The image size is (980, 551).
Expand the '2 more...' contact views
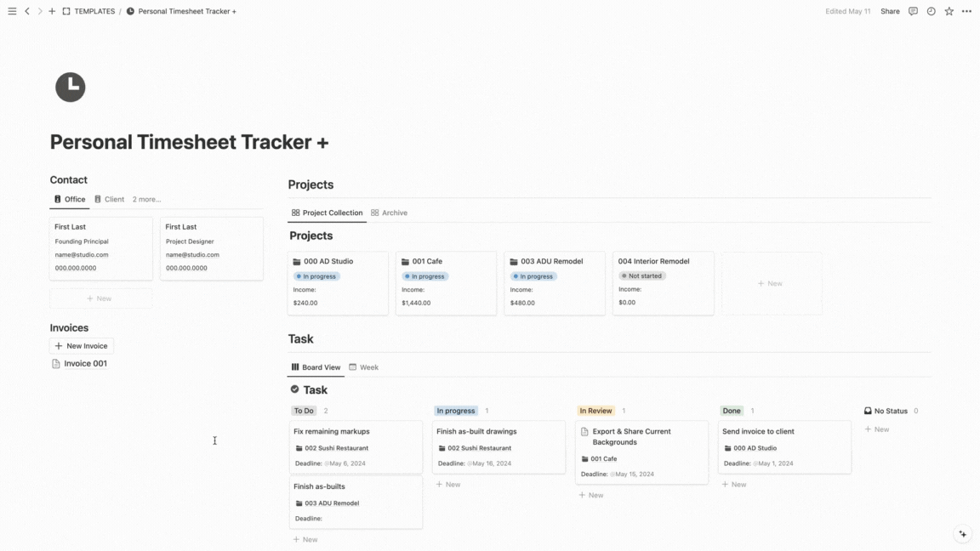[146, 199]
